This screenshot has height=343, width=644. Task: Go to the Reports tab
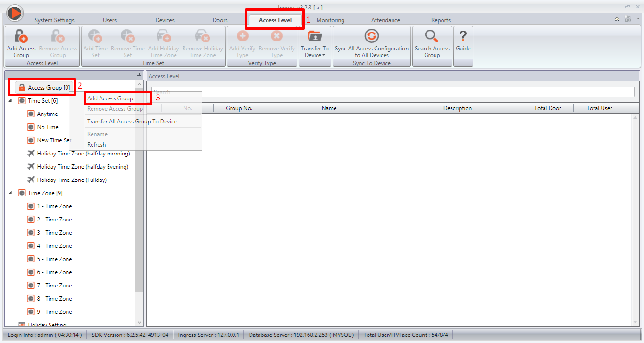click(x=441, y=20)
